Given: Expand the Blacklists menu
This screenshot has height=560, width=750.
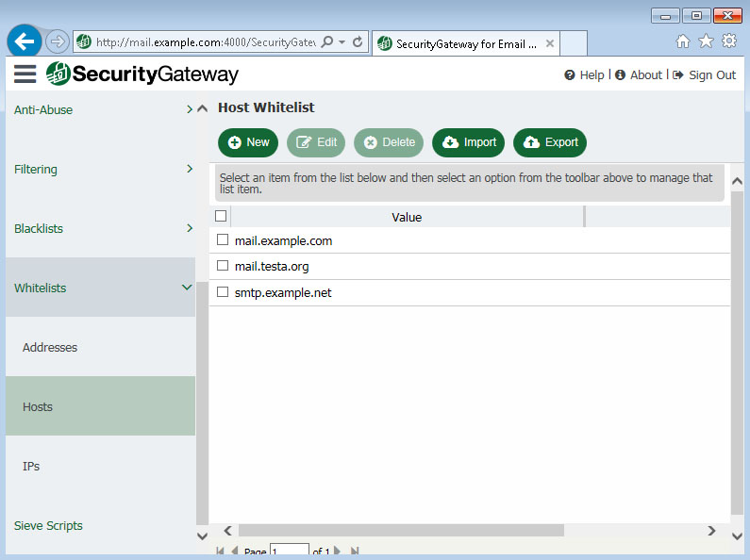Looking at the screenshot, I should [100, 228].
